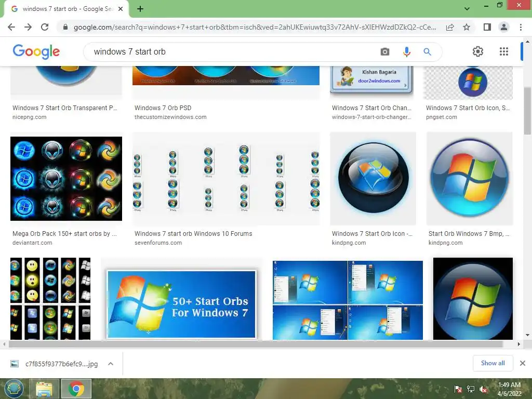This screenshot has height=399, width=532.
Task: Go back to the previous page
Action: click(11, 27)
